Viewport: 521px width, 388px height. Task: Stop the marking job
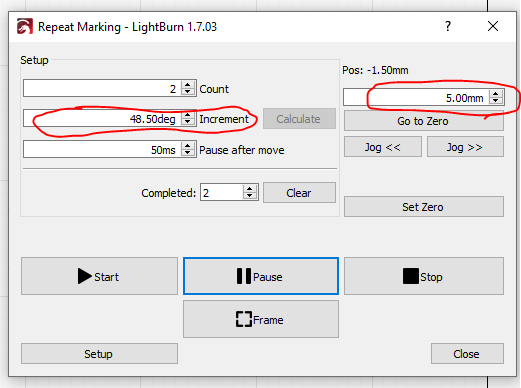pyautogui.click(x=424, y=276)
